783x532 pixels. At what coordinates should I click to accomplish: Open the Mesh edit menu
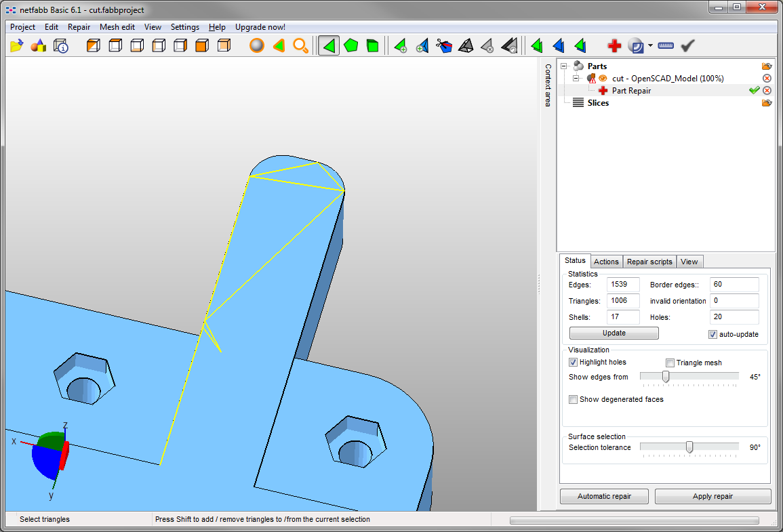pos(117,27)
